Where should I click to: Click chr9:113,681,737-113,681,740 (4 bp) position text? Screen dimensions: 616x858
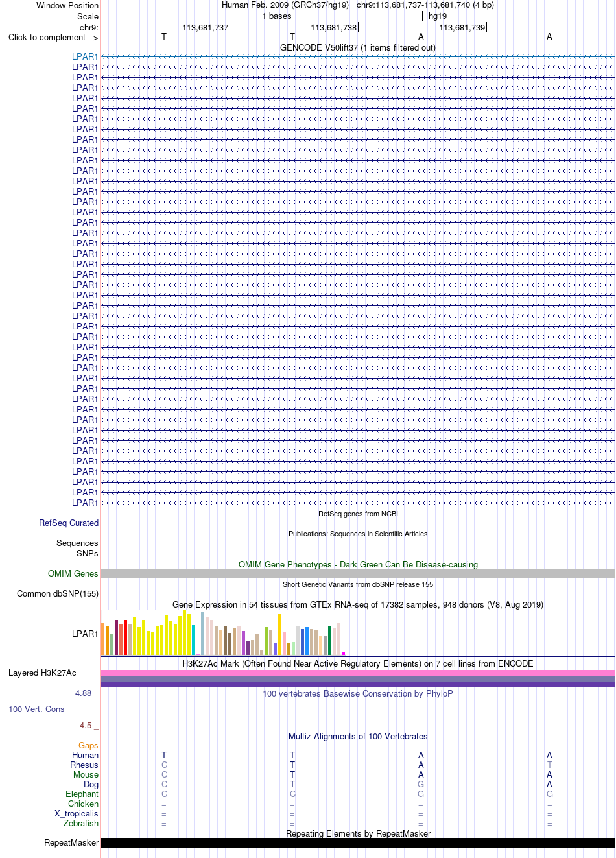coord(425,5)
